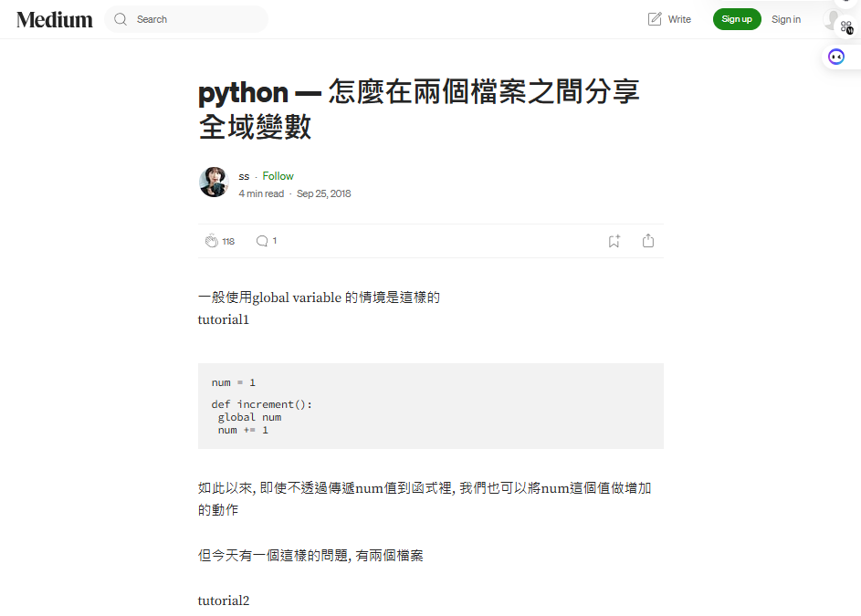This screenshot has width=861, height=616.
Task: Click the extension grid icon at top right
Action: tap(846, 26)
